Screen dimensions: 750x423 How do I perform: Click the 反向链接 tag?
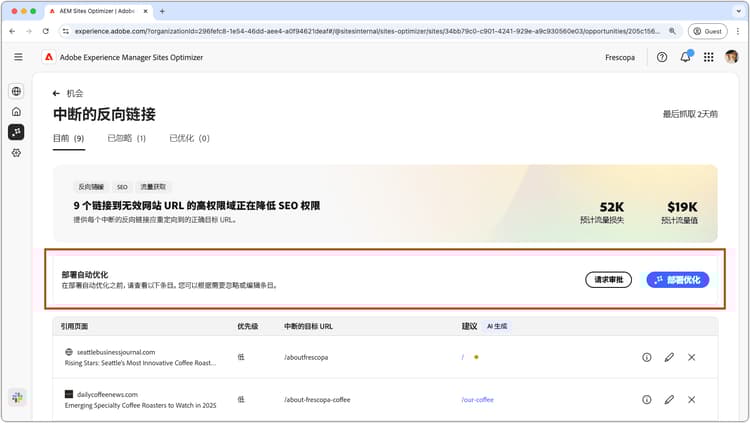(x=91, y=187)
